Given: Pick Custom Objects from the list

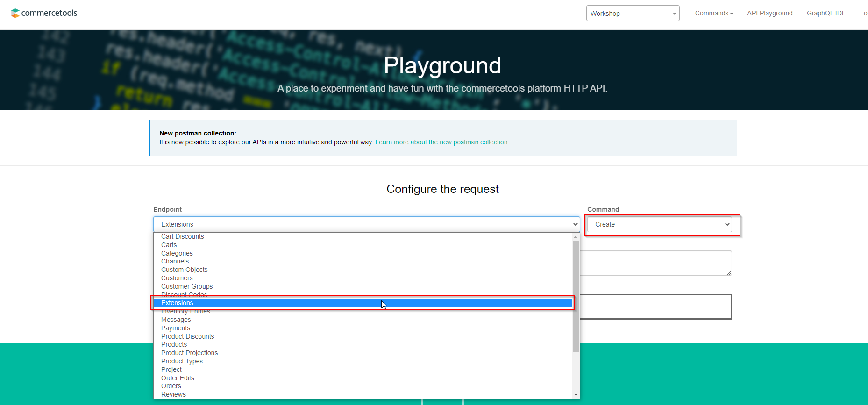Looking at the screenshot, I should click(185, 270).
